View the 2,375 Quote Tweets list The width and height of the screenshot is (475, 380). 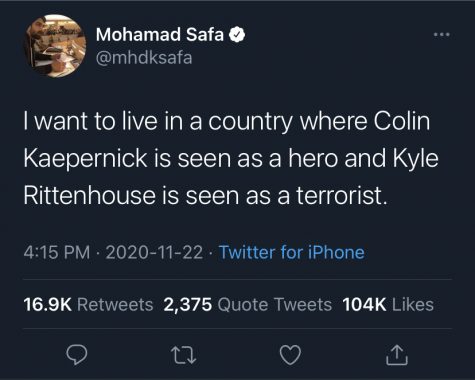pos(248,305)
